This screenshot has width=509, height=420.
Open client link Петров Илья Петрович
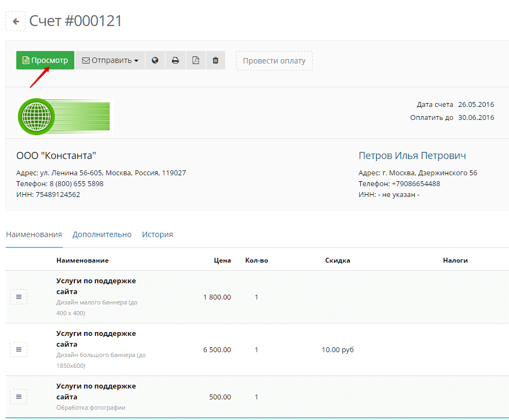pyautogui.click(x=412, y=156)
